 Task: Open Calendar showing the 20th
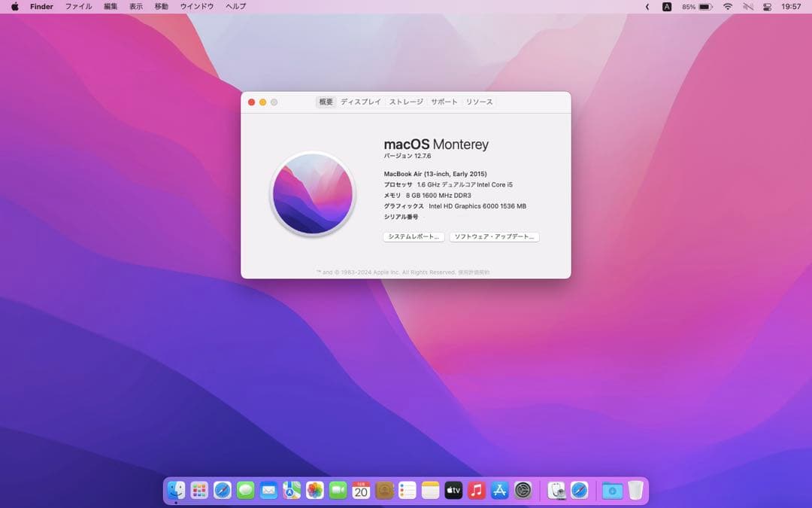355,490
